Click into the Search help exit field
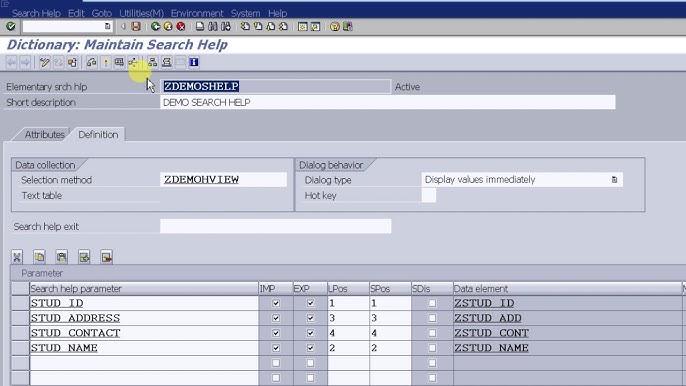Screen dimensions: 686x386 [x=276, y=226]
